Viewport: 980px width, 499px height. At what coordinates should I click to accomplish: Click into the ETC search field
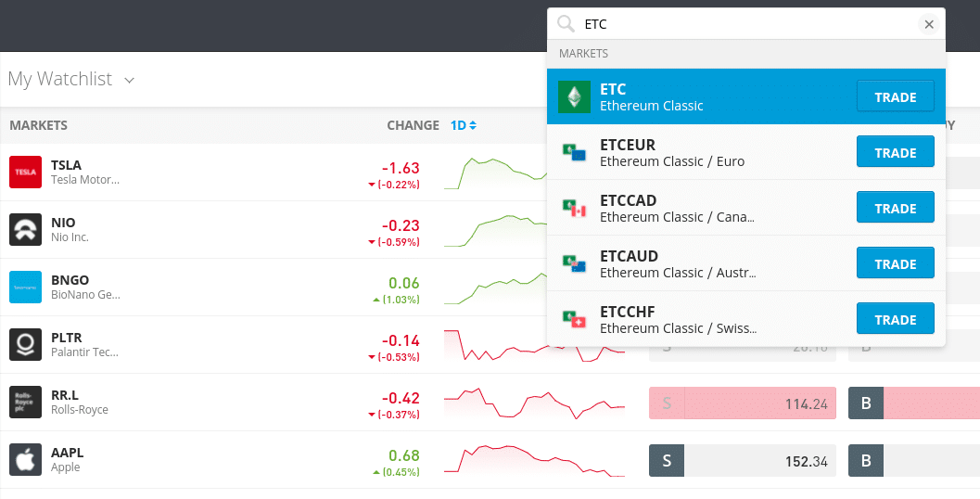pos(745,24)
